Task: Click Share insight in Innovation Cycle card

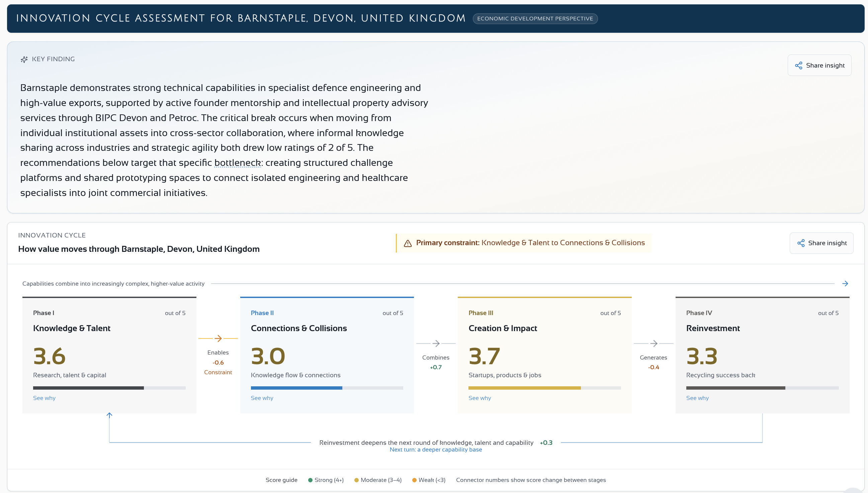Action: [x=821, y=243]
